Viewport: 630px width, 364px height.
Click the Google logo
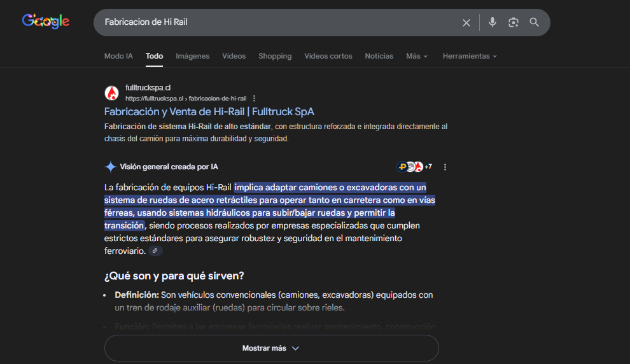[x=46, y=21]
